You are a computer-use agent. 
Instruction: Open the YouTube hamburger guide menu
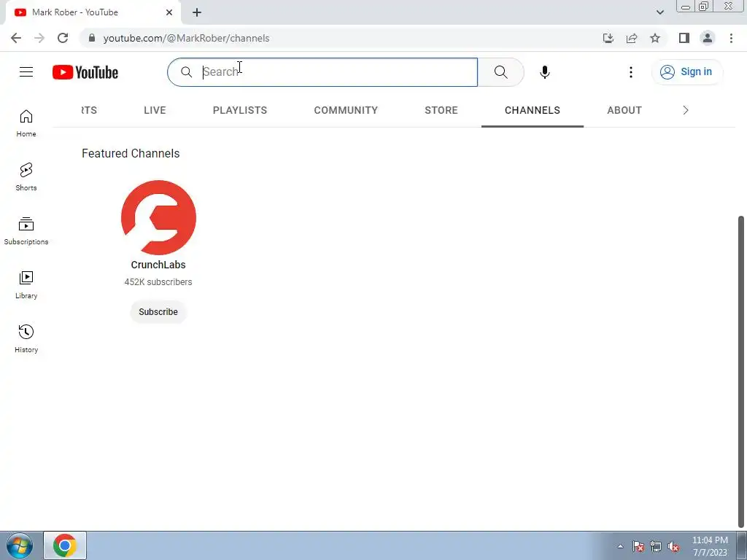coord(26,72)
